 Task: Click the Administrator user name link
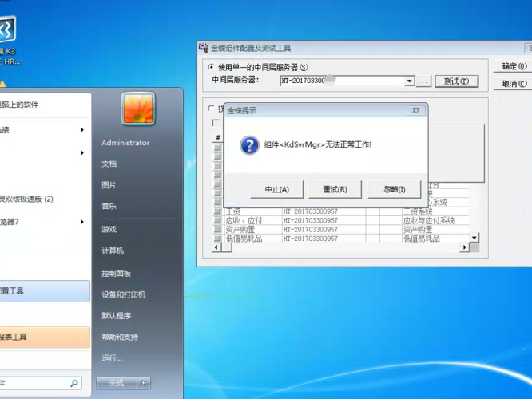pyautogui.click(x=125, y=143)
